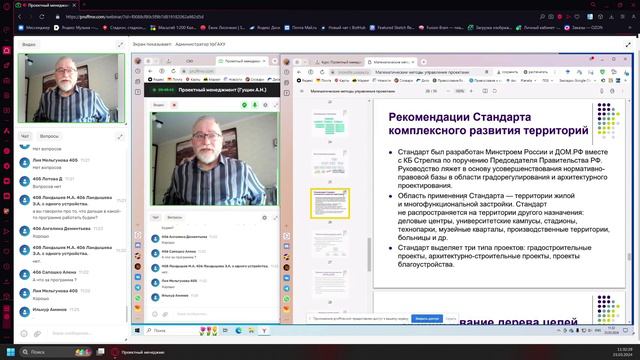Open the Fusion Brain bookmark
The width and height of the screenshot is (640, 360).
pyautogui.click(x=441, y=28)
